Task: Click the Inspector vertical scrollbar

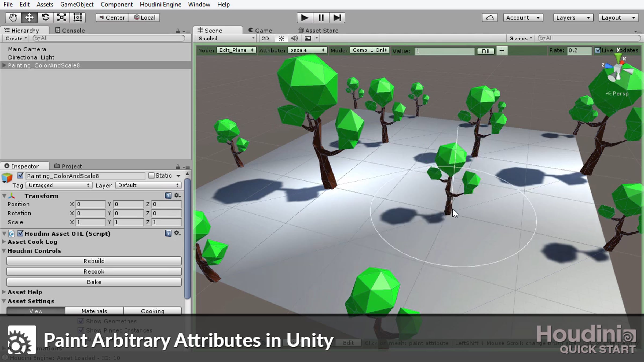Action: pos(188,239)
